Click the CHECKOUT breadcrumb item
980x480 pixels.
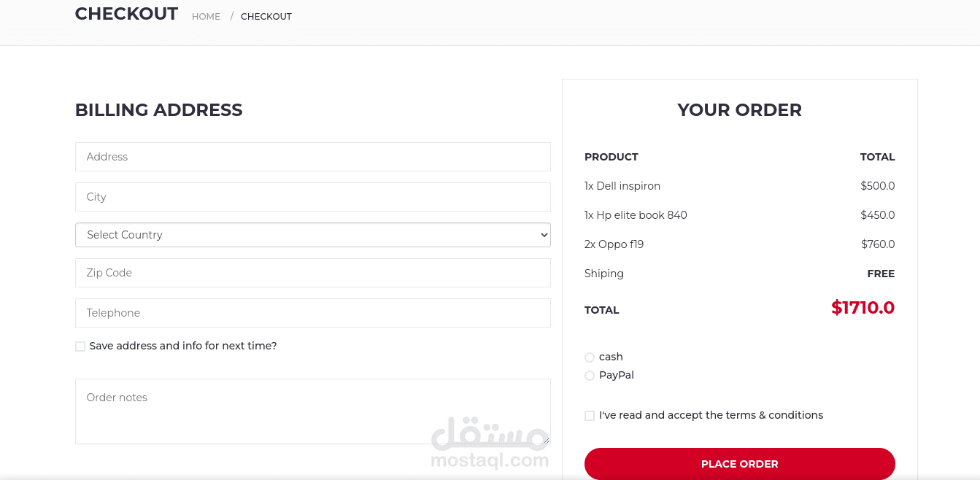point(266,17)
